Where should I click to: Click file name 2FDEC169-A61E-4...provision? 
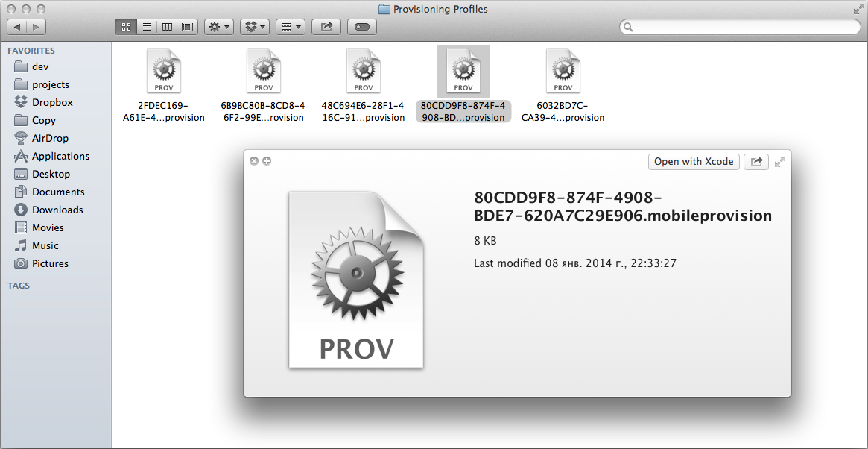point(164,111)
